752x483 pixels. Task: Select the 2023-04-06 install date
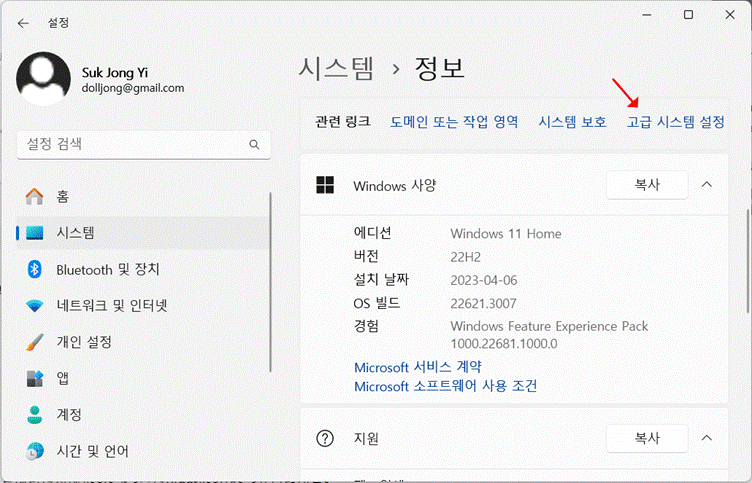click(x=483, y=280)
